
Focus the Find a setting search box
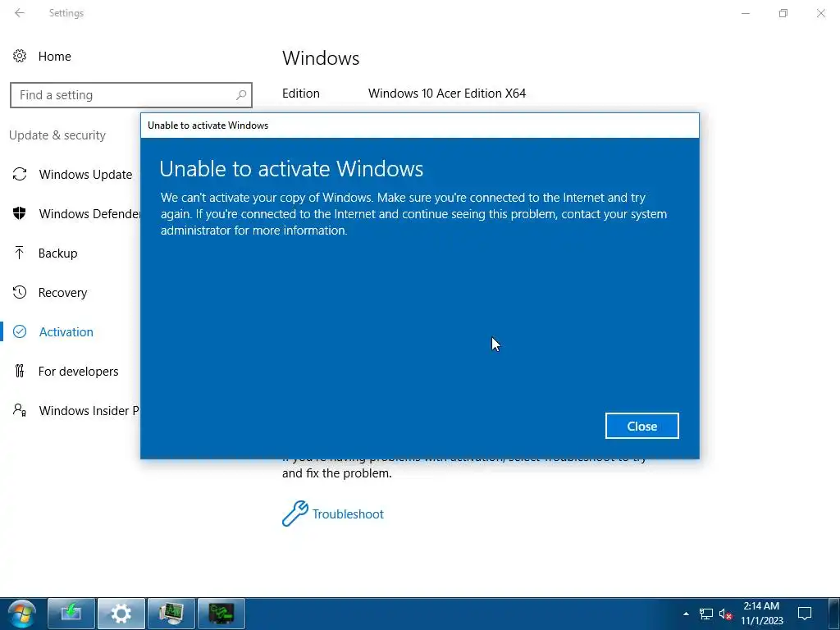(x=131, y=95)
